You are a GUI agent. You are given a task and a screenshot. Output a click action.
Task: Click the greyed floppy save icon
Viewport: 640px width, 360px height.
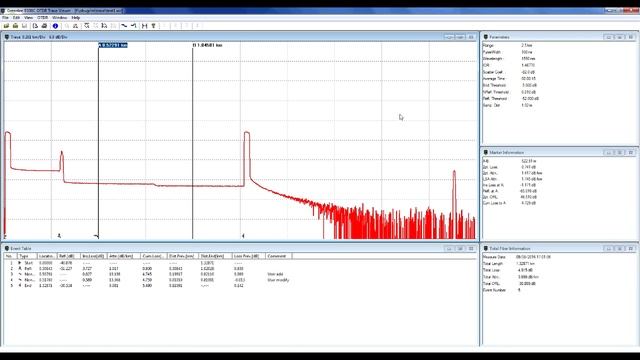(24, 26)
